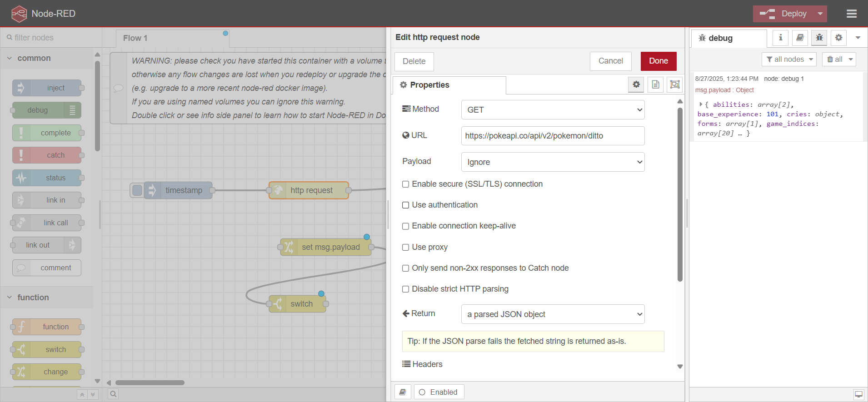Show configuration nodes gear sidebar icon
The image size is (868, 402).
(x=838, y=38)
